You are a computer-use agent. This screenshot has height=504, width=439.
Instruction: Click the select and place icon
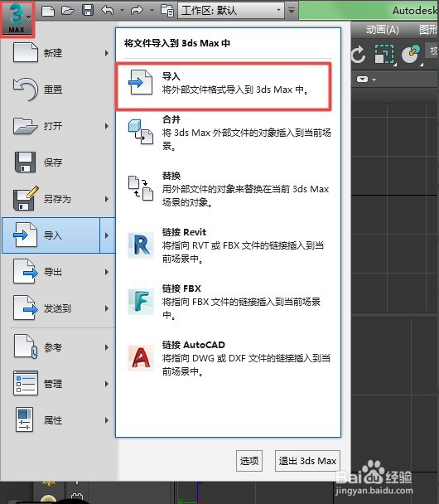pyautogui.click(x=411, y=54)
